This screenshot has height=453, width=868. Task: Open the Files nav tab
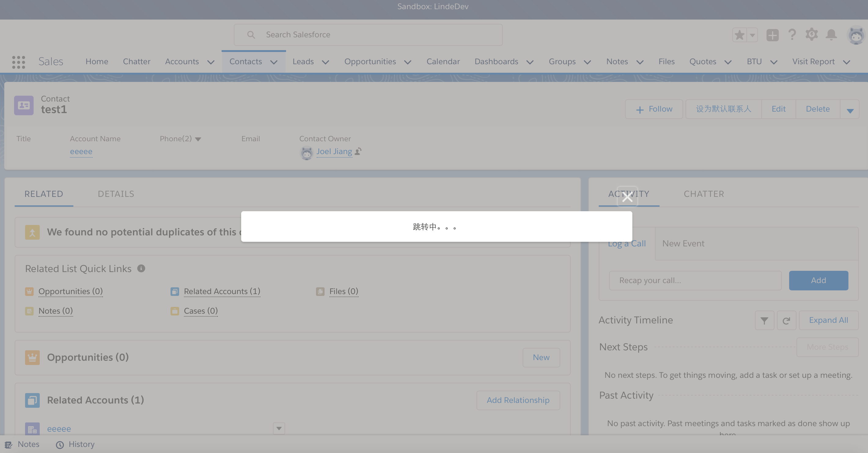(x=667, y=61)
